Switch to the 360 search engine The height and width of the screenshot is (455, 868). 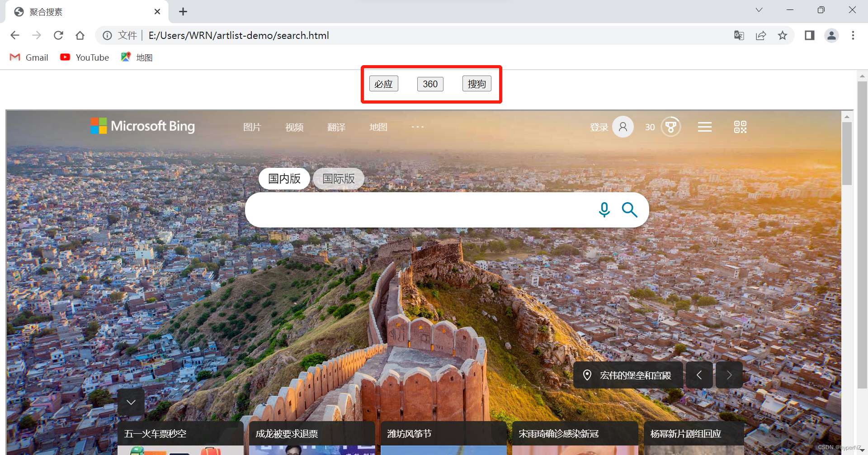[430, 84]
